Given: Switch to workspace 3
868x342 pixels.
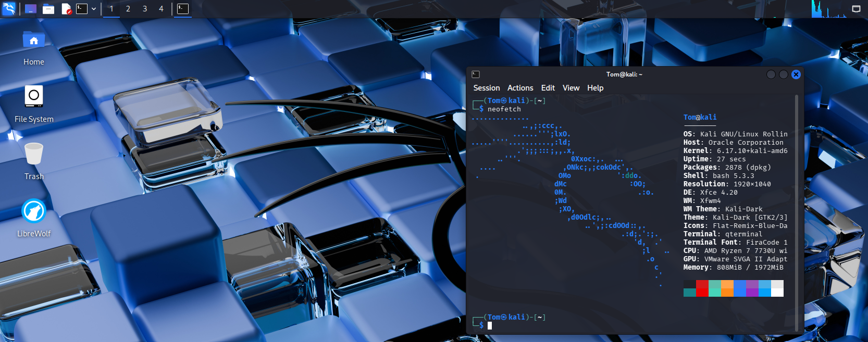Looking at the screenshot, I should (x=145, y=9).
